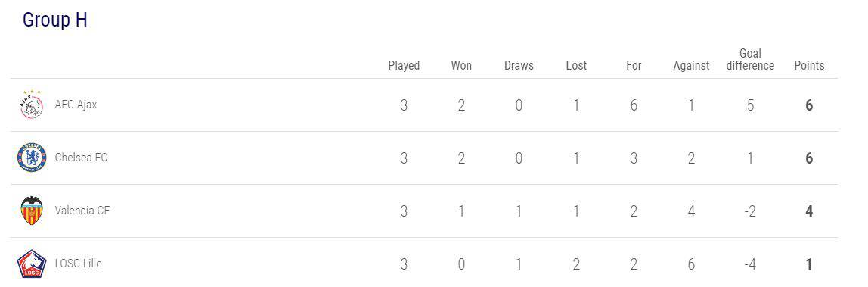
Task: Click the Goal difference column header
Action: point(750,59)
